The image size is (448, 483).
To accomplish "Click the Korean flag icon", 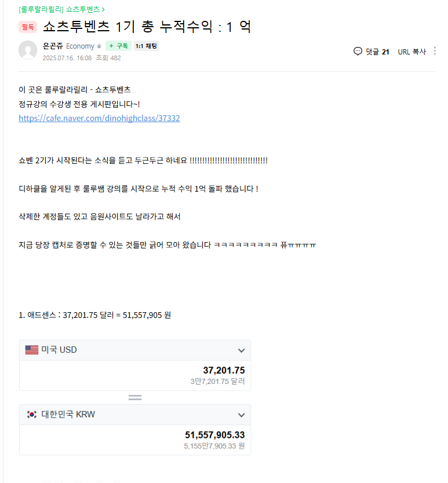I will click(32, 415).
